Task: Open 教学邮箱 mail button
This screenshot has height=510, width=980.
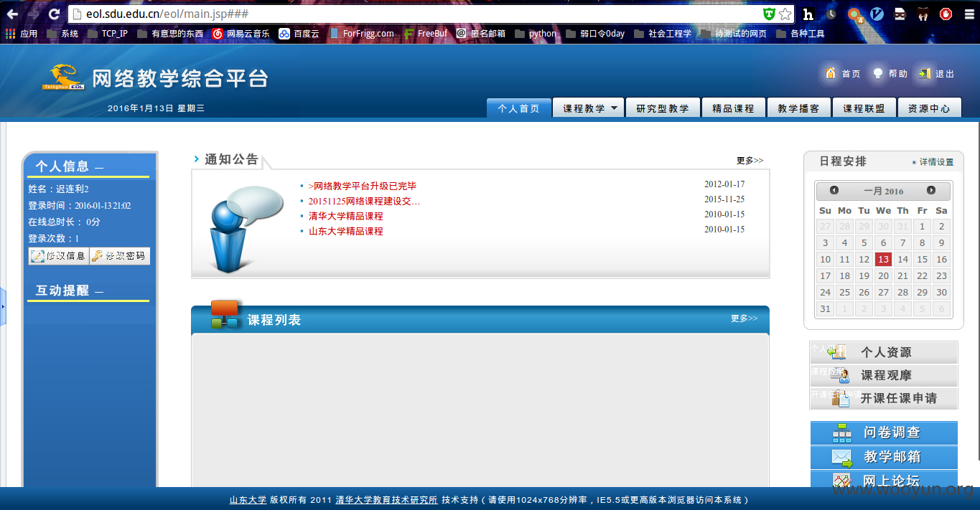Action: pos(884,457)
